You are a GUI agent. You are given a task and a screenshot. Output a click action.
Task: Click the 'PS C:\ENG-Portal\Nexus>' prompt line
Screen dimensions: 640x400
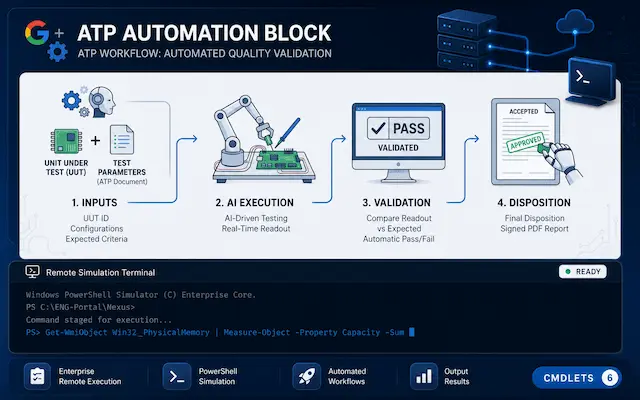point(80,307)
